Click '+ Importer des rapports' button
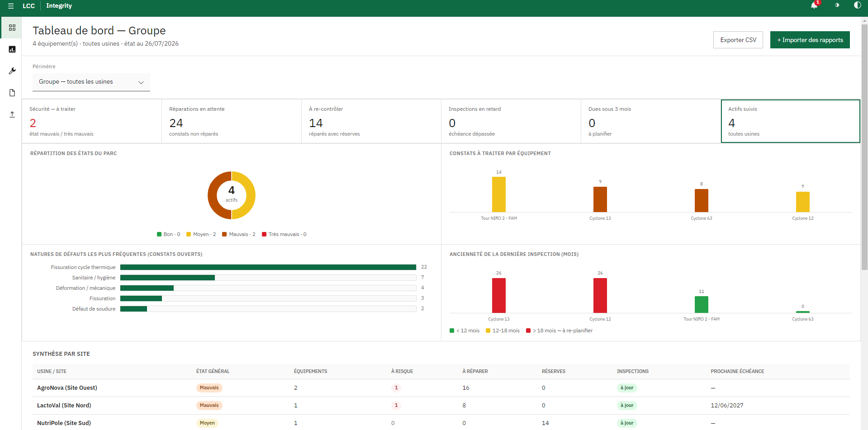 click(810, 40)
